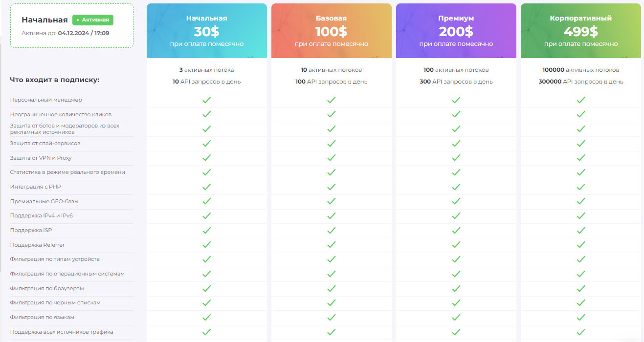Viewport: 644px width, 342px height.
Task: Click Интеграция с PHP checkmark in Базовая column
Action: pos(332,187)
